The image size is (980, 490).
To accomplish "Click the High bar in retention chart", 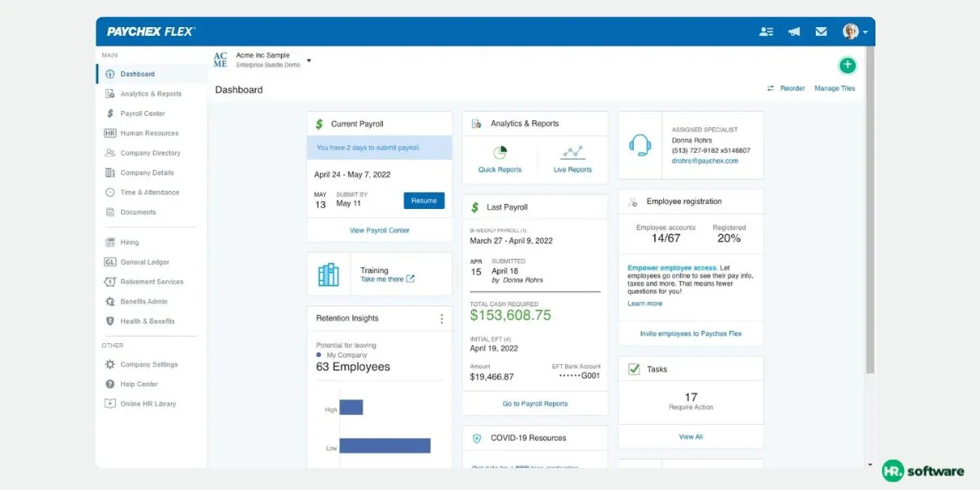I will pyautogui.click(x=351, y=408).
